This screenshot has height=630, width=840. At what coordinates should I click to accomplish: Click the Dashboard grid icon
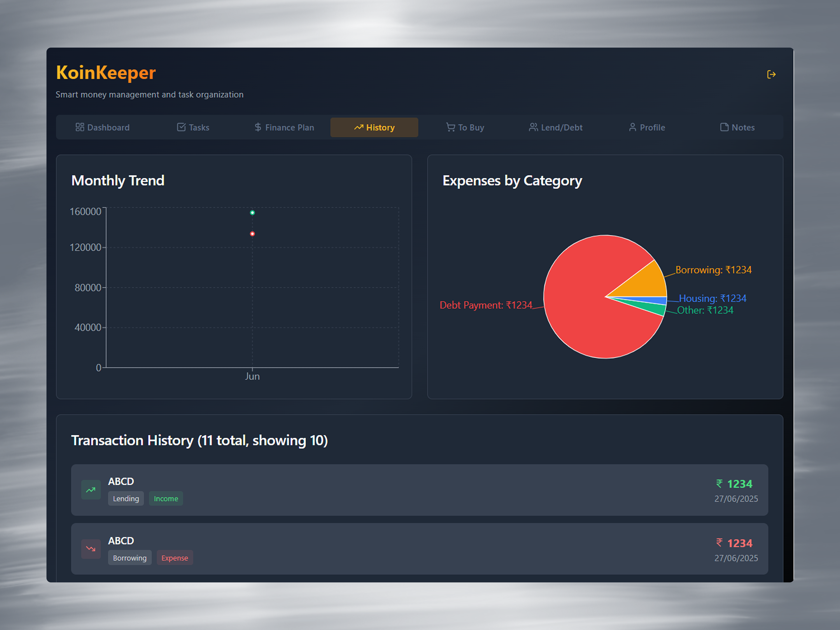click(x=80, y=127)
